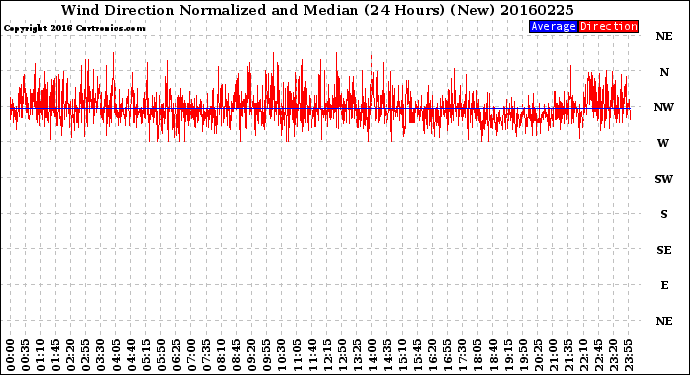The width and height of the screenshot is (690, 375).
Task: Click the 10:30 time axis label
Action: pyautogui.click(x=282, y=355)
